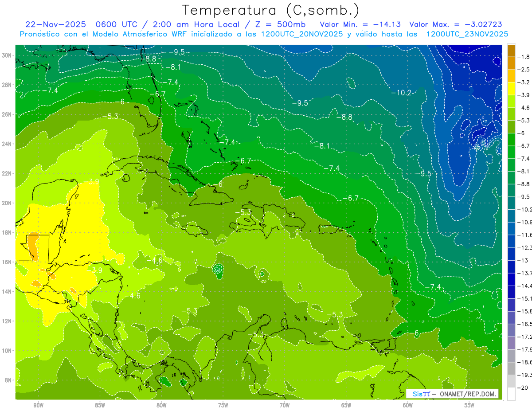532x411 pixels.
Task: Click the 75W longitude axis label
Action: [223, 406]
